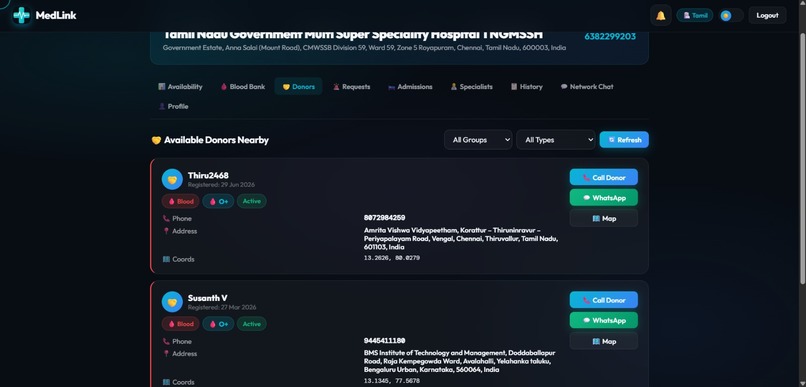Click the Susanth V donor name
This screenshot has width=806, height=387.
pos(207,298)
